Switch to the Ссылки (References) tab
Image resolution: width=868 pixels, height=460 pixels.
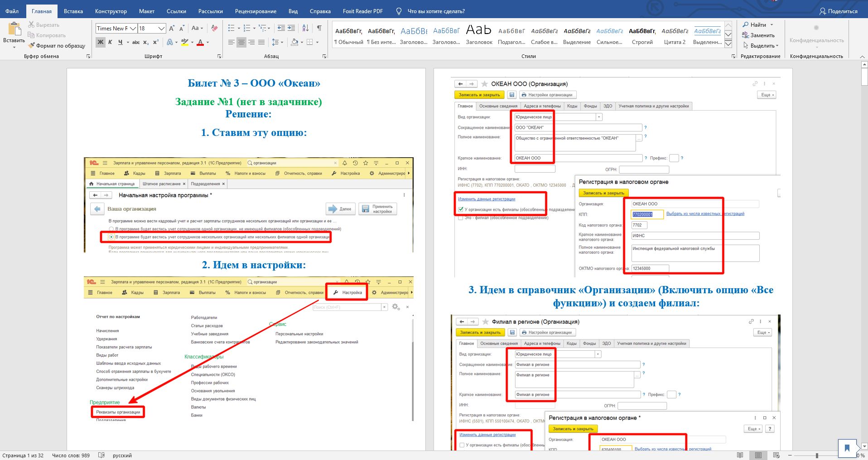[x=176, y=11]
